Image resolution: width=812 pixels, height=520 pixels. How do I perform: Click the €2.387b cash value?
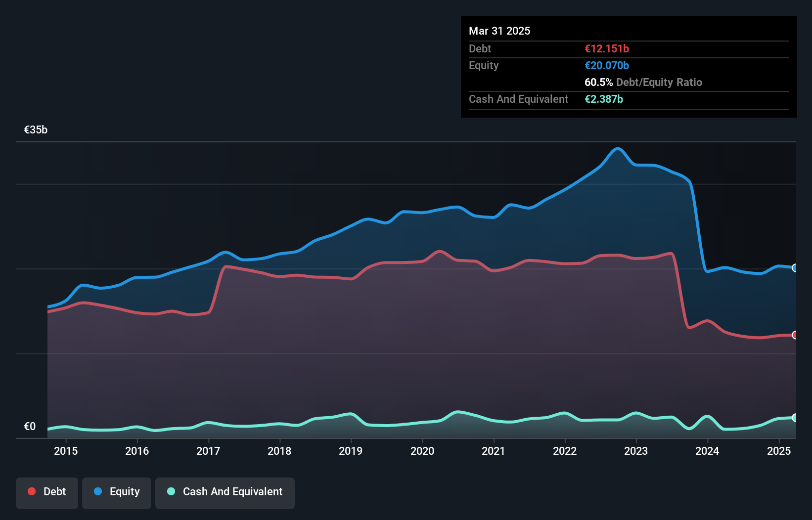(604, 99)
